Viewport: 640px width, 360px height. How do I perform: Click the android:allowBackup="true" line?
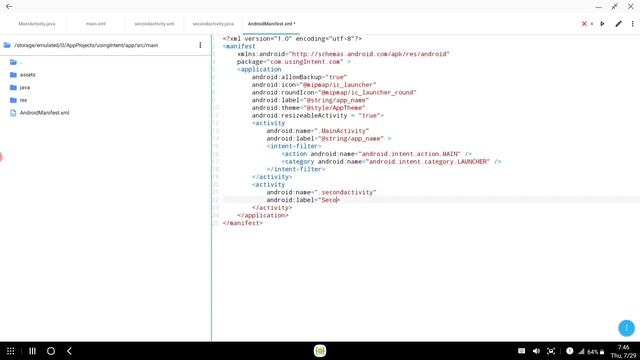point(299,77)
